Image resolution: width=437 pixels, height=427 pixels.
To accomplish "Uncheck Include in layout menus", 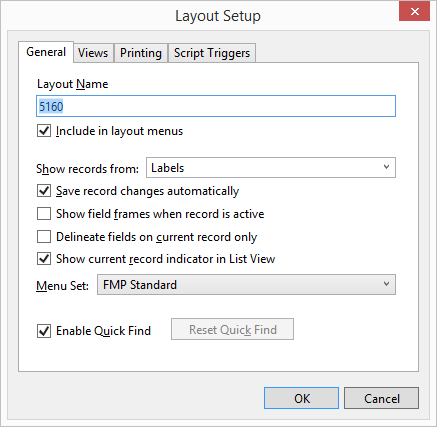I will click(x=44, y=131).
